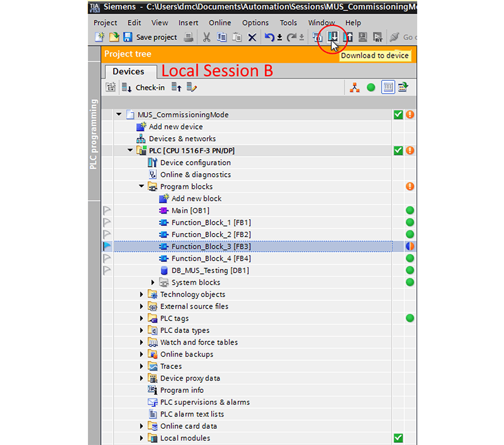Image resolution: width=504 pixels, height=445 pixels.
Task: Click the Undo arrow icon
Action: (269, 38)
